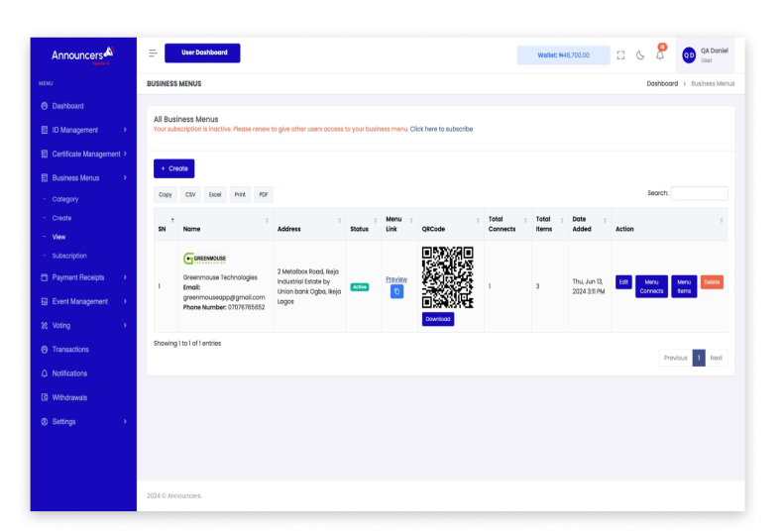Open Transactions in the sidebar
Screen dimensions: 784x532
70,350
